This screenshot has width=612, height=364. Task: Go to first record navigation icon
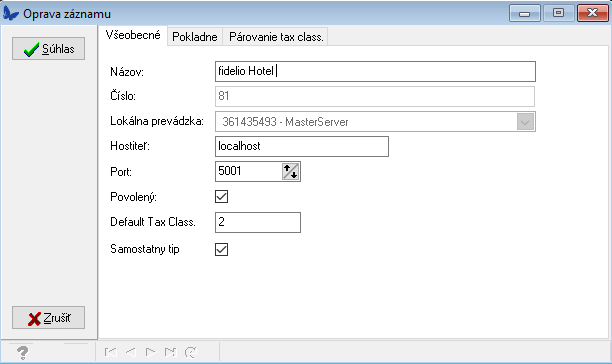(111, 352)
